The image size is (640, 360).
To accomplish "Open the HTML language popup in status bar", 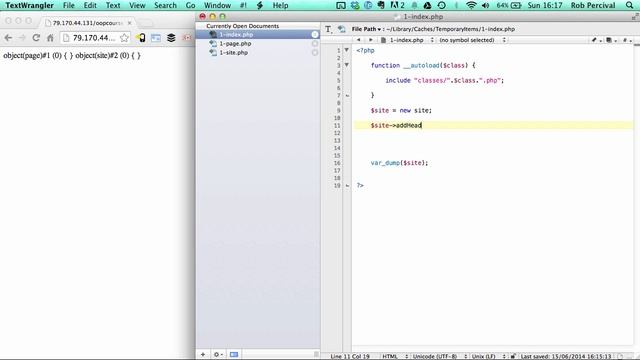I will pos(395,356).
